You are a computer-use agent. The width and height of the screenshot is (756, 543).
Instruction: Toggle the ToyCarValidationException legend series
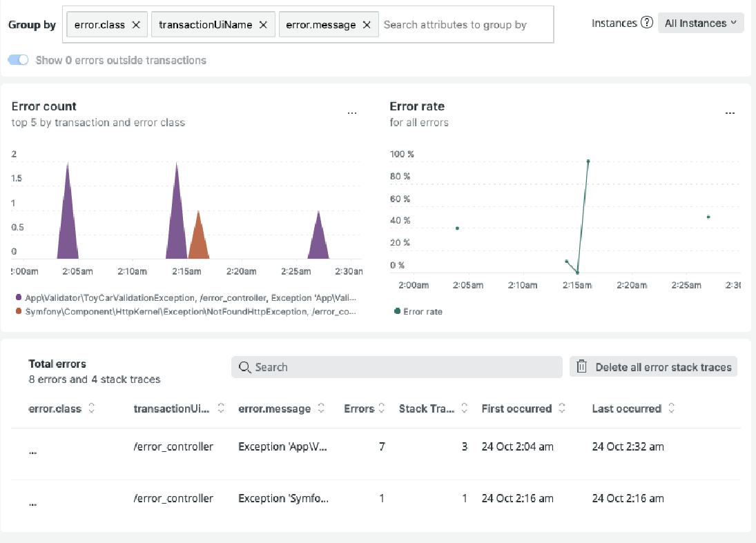tap(186, 298)
